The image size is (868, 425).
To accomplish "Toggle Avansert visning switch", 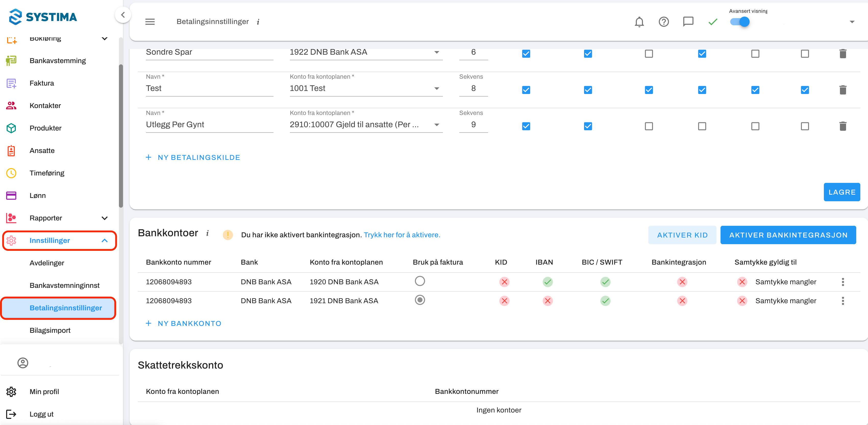I will (x=740, y=22).
